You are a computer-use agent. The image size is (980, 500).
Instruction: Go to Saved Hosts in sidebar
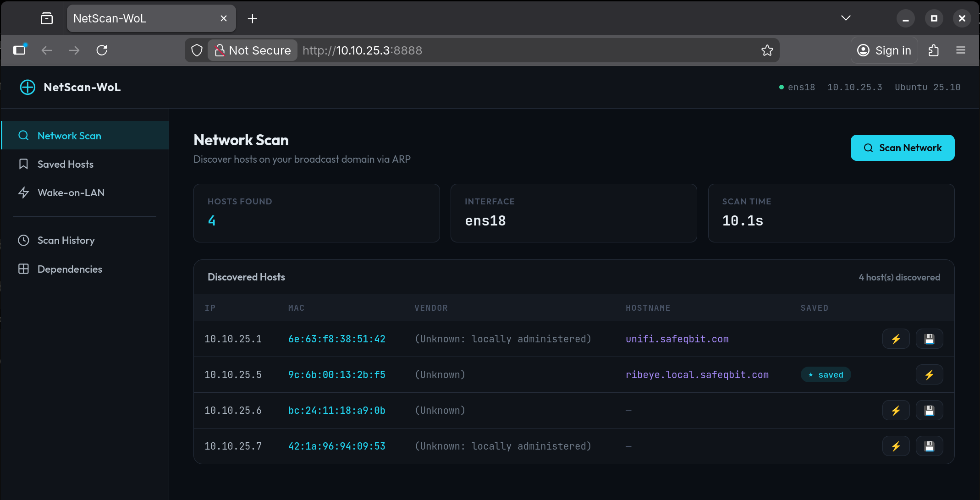point(65,164)
